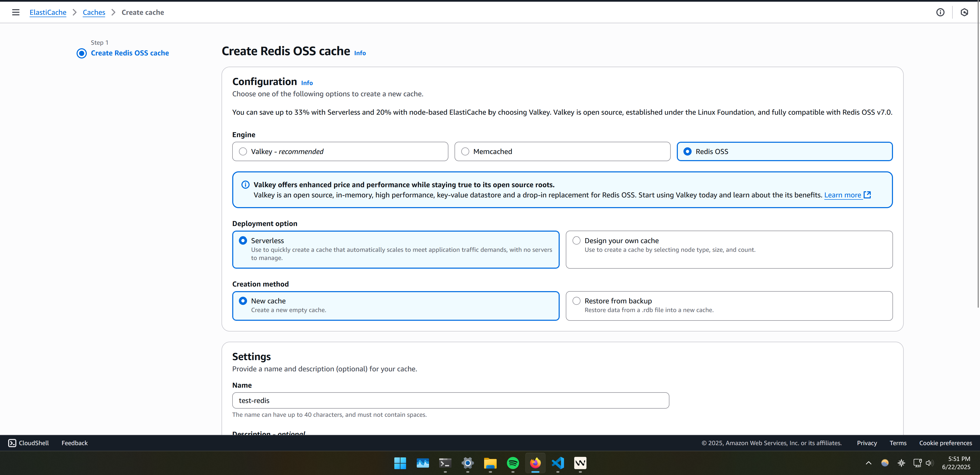Screen dimensions: 980x475
Task: Select the Valkey recommended engine
Action: (340, 151)
